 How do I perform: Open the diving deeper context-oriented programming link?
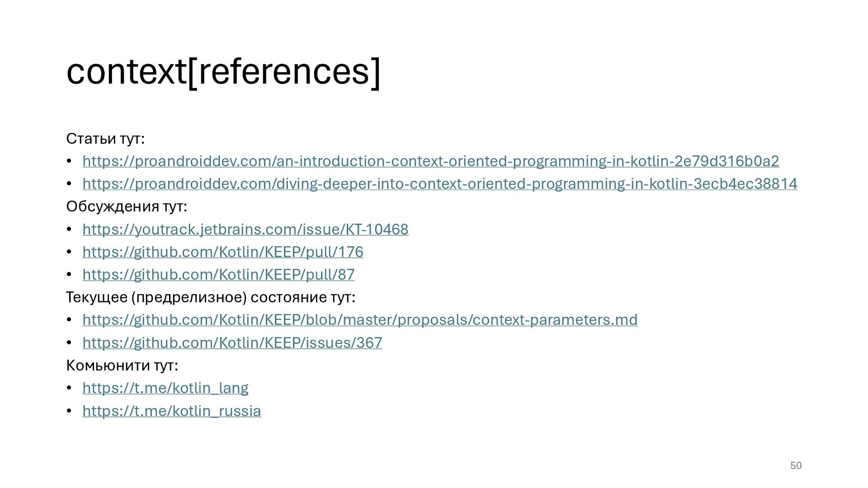[x=439, y=184]
